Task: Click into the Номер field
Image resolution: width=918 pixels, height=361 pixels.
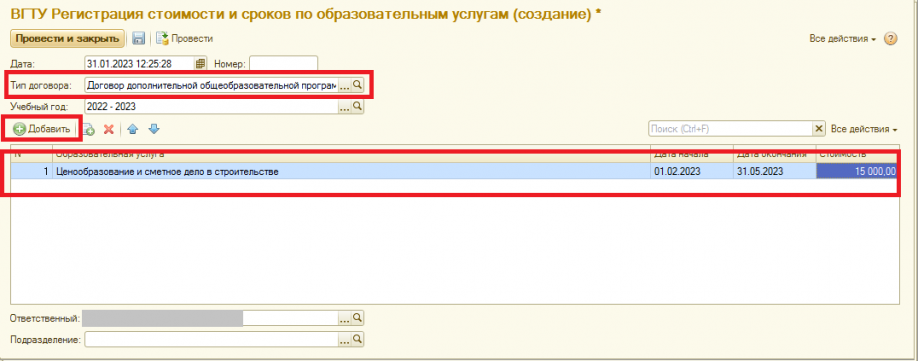Action: point(283,63)
